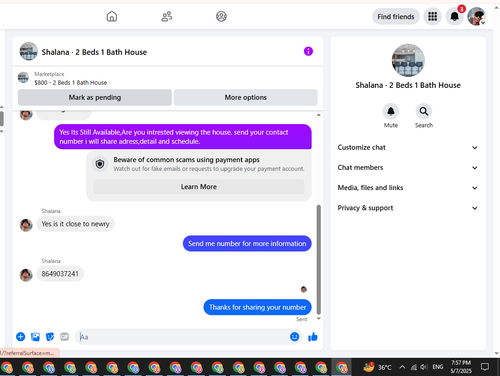This screenshot has width=500, height=376.
Task: Open Windows notification center icon
Action: point(485,367)
